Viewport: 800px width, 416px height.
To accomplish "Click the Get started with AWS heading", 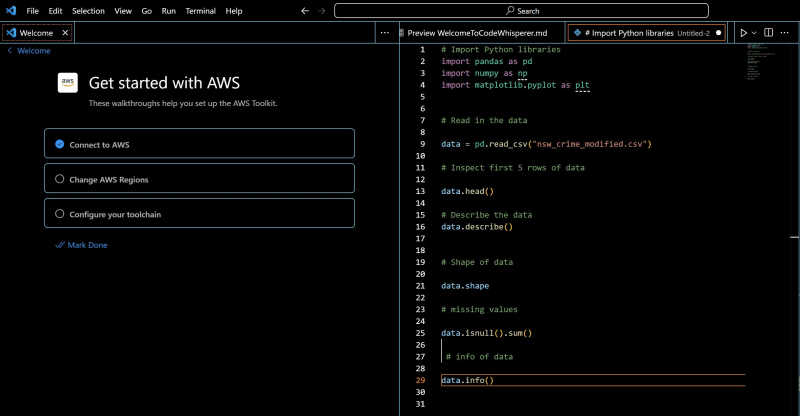I will click(x=164, y=83).
